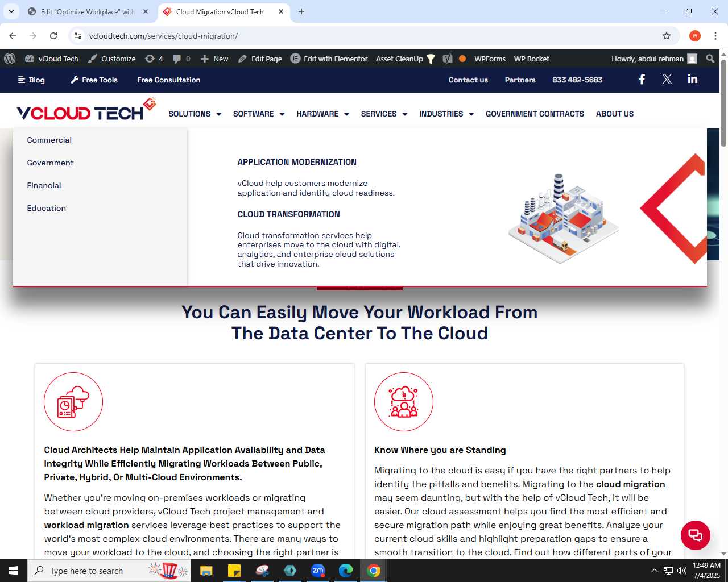
Task: Open the Blog link
Action: pos(31,80)
